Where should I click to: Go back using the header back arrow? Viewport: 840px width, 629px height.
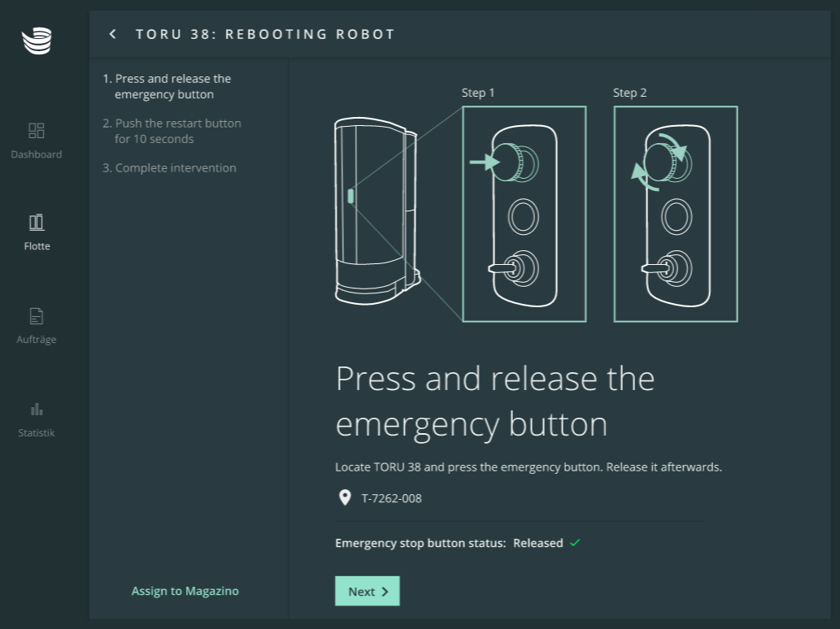coord(113,34)
